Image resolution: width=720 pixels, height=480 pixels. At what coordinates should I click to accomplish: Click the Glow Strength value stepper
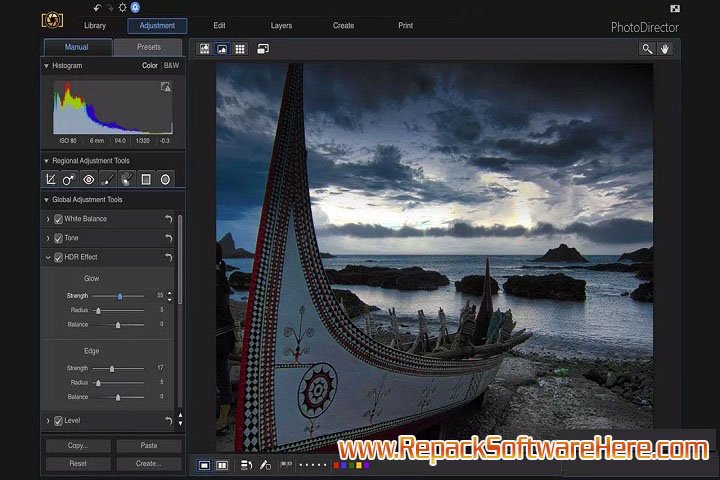[169, 296]
